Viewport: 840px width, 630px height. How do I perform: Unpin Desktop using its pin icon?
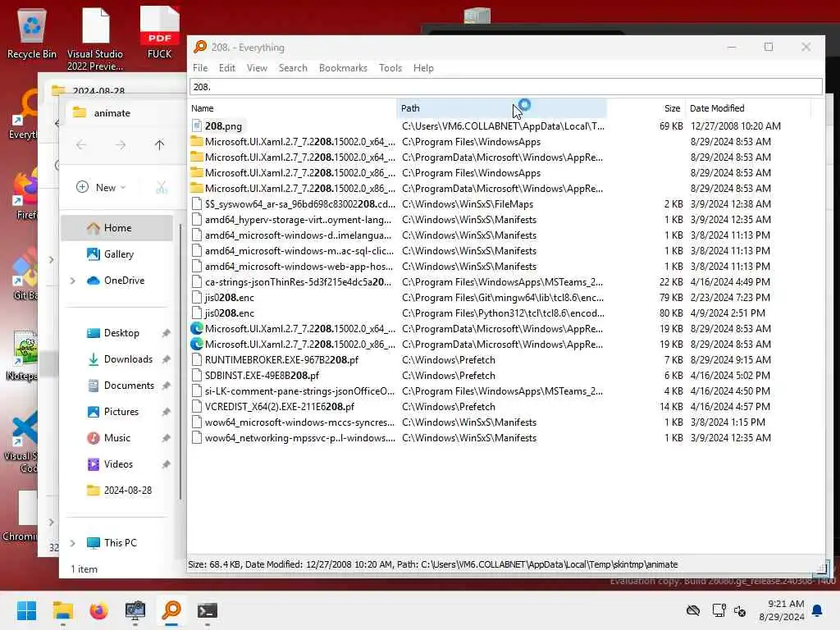166,333
